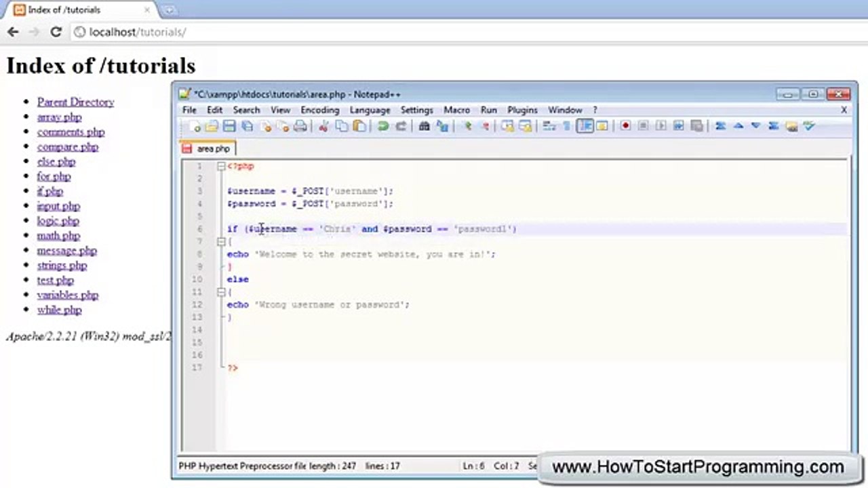The image size is (868, 488).
Task: Click the Copy toolbar icon
Action: coord(342,126)
